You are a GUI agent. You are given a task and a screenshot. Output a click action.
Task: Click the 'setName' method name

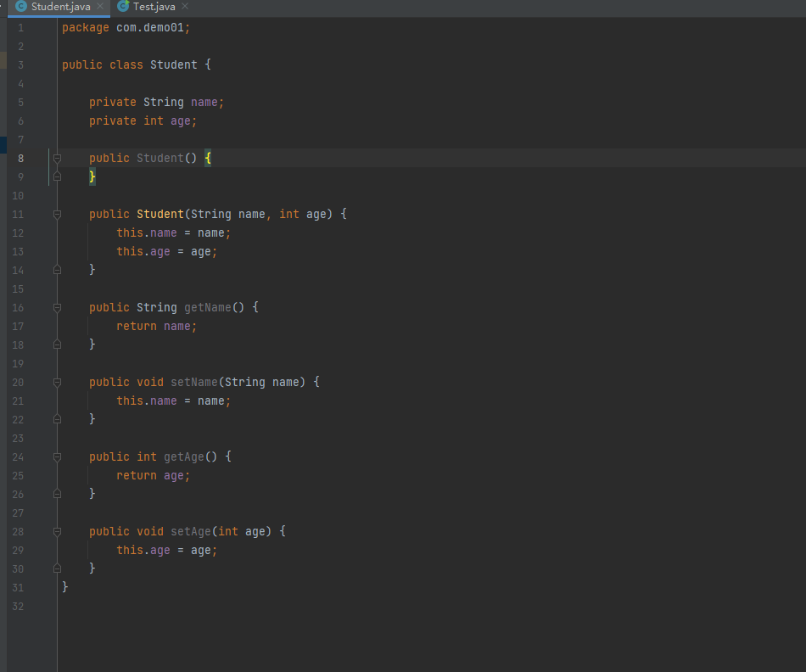[194, 382]
